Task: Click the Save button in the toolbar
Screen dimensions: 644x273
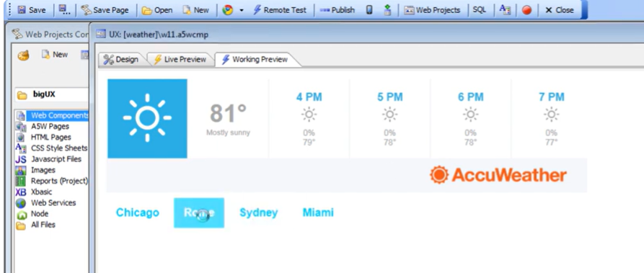Action: (x=32, y=10)
